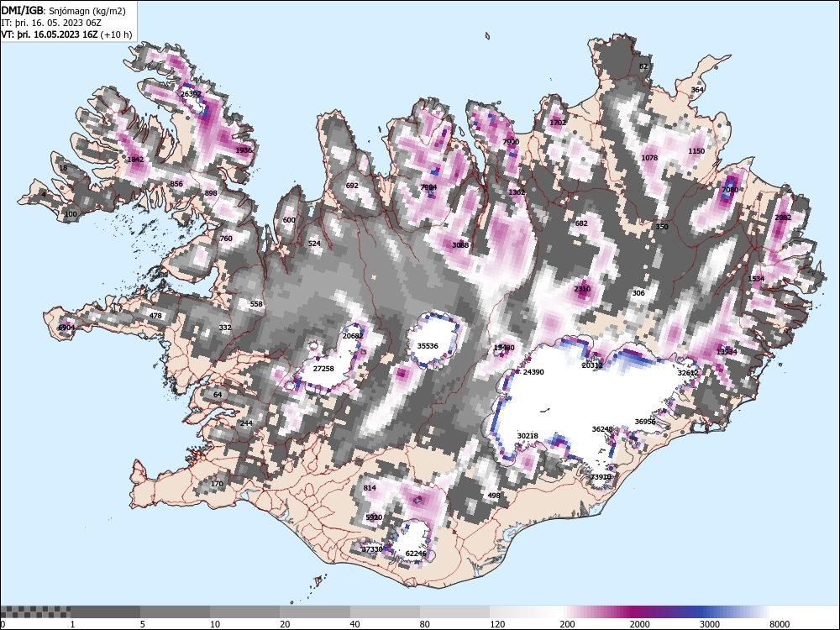Click the 332 map label

click(225, 328)
